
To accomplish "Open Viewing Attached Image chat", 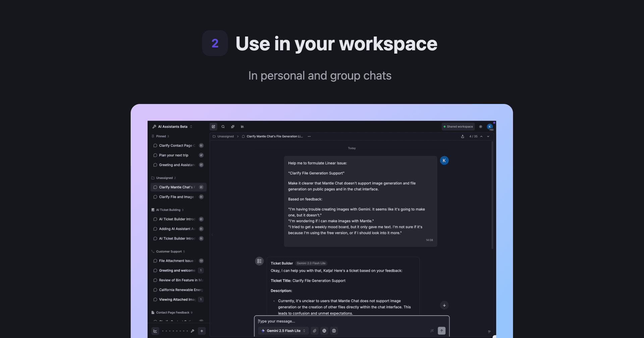I will (x=178, y=300).
